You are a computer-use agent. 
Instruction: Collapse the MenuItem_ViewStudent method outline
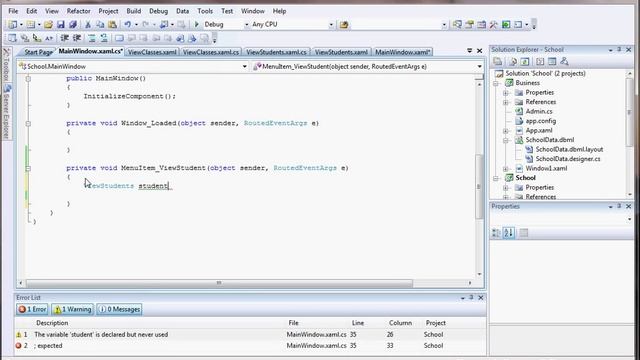pos(28,168)
